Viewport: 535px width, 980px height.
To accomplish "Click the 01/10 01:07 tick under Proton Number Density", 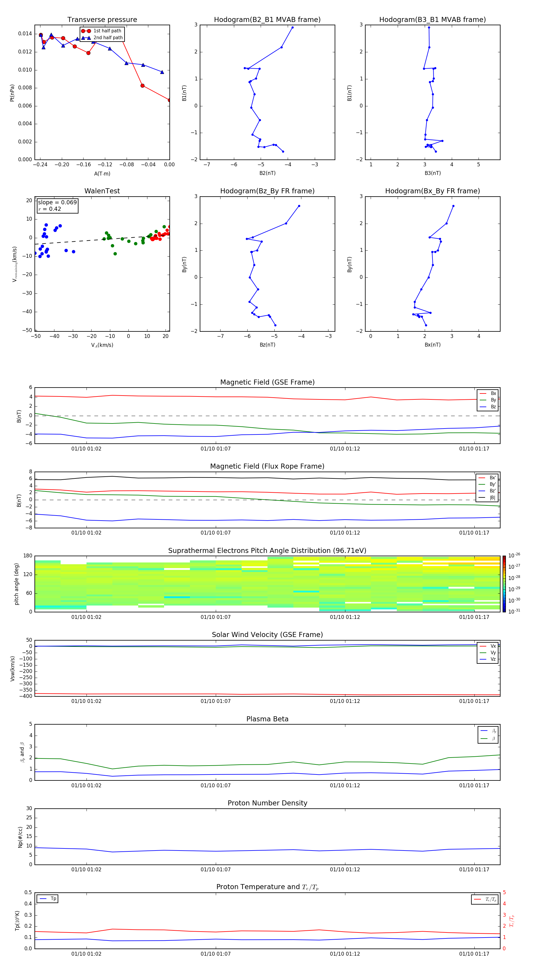I will click(x=215, y=870).
